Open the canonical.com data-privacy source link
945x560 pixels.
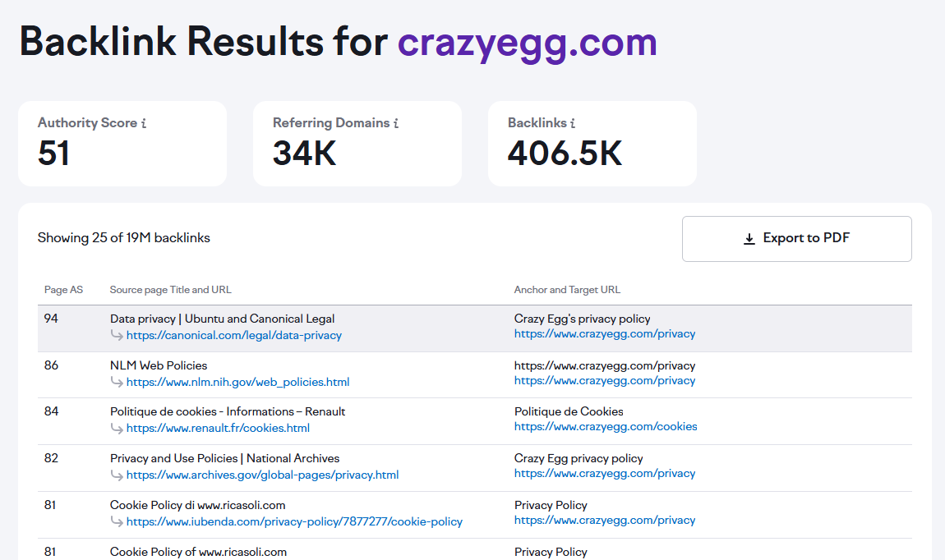234,335
